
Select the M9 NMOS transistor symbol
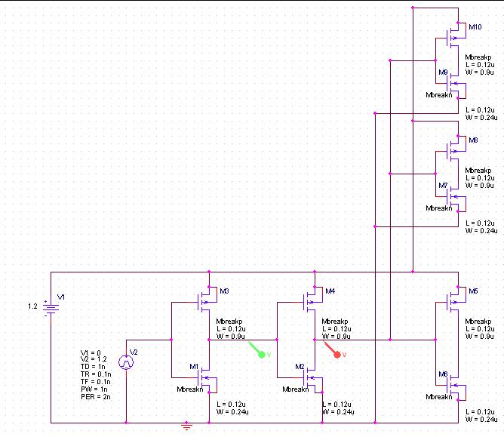point(453,82)
